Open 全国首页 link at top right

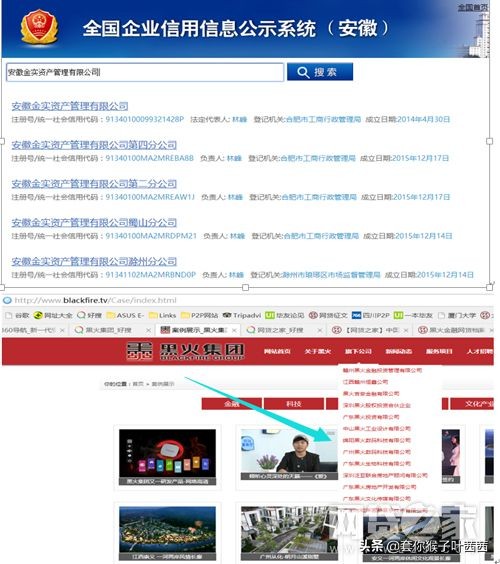tap(473, 7)
